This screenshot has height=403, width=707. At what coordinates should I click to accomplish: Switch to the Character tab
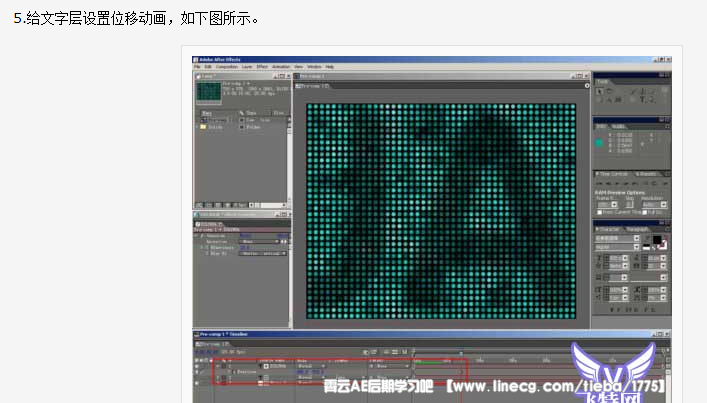point(609,229)
